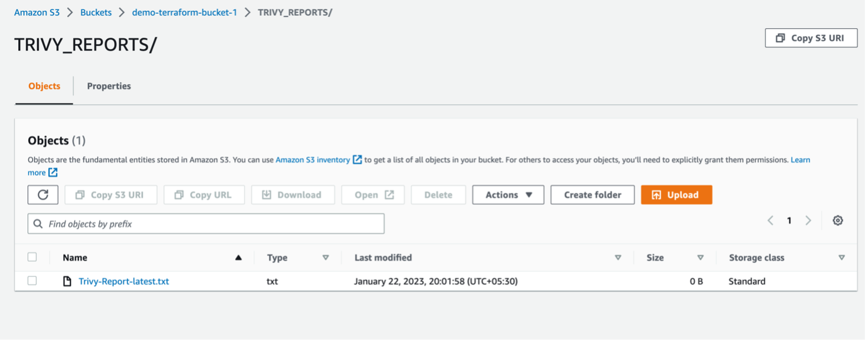Image resolution: width=868 pixels, height=341 pixels.
Task: Click the 0 B size value
Action: pyautogui.click(x=696, y=281)
